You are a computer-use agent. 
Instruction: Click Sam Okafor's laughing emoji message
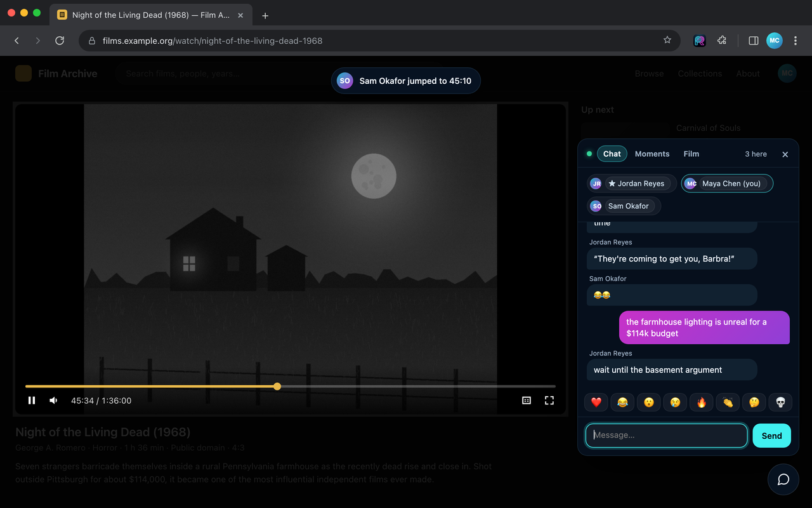pyautogui.click(x=672, y=295)
